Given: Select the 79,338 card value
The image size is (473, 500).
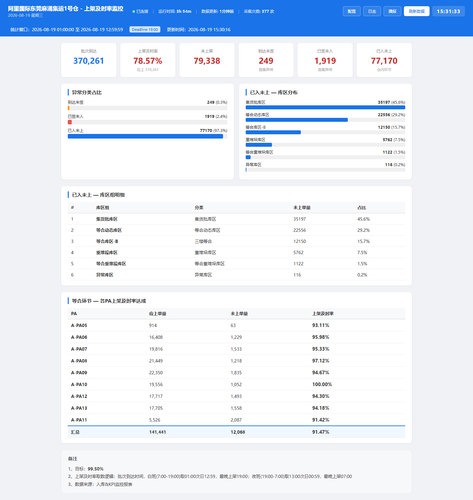Looking at the screenshot, I should tap(207, 61).
